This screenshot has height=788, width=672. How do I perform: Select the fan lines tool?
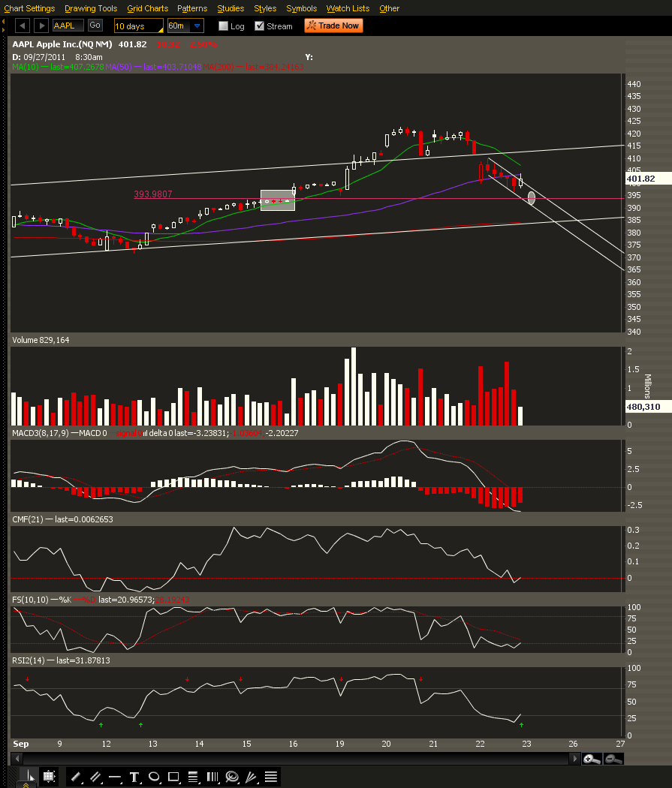[252, 777]
